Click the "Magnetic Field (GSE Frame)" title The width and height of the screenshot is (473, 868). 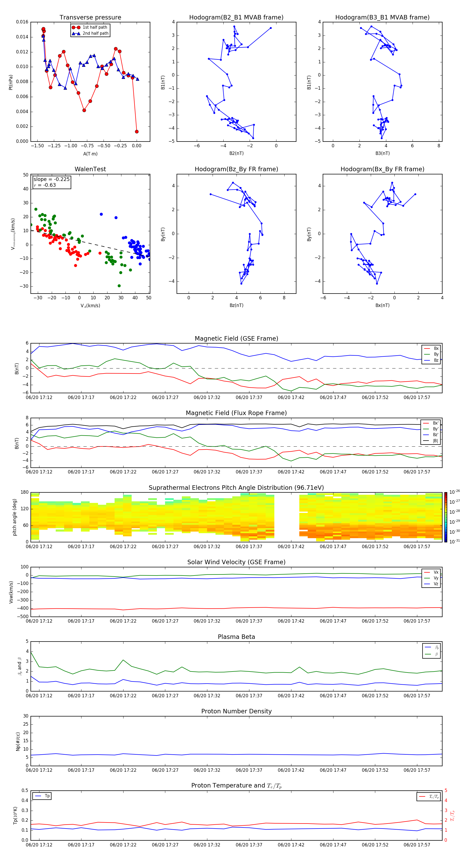tap(236, 339)
